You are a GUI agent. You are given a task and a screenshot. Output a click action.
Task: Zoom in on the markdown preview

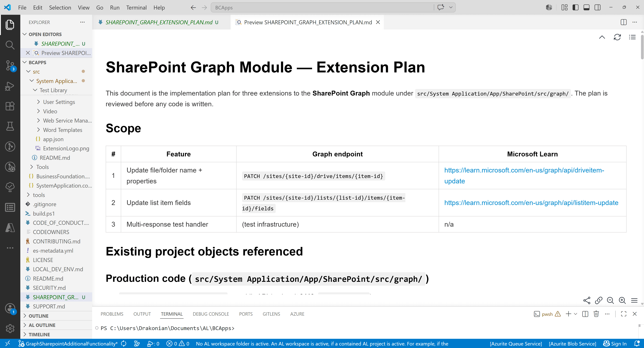point(622,300)
